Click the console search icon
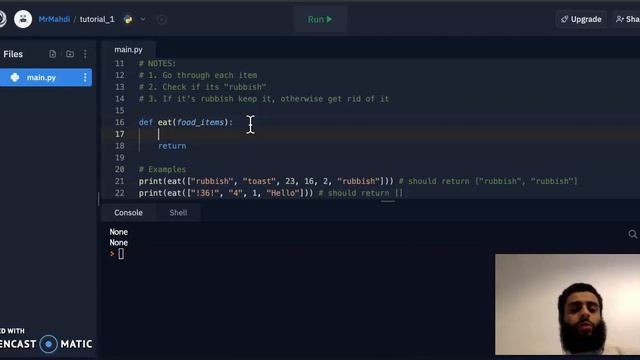Image resolution: width=640 pixels, height=360 pixels. coord(632,234)
